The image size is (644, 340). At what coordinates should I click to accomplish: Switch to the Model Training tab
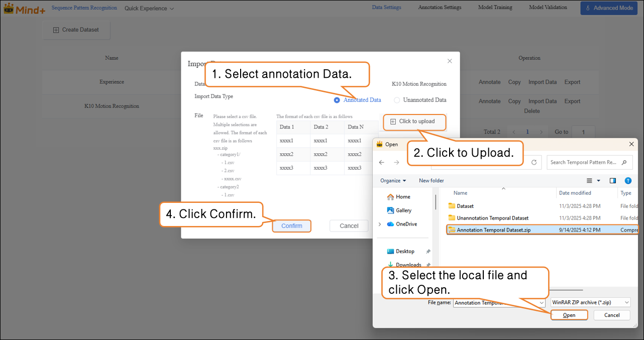[x=495, y=8]
